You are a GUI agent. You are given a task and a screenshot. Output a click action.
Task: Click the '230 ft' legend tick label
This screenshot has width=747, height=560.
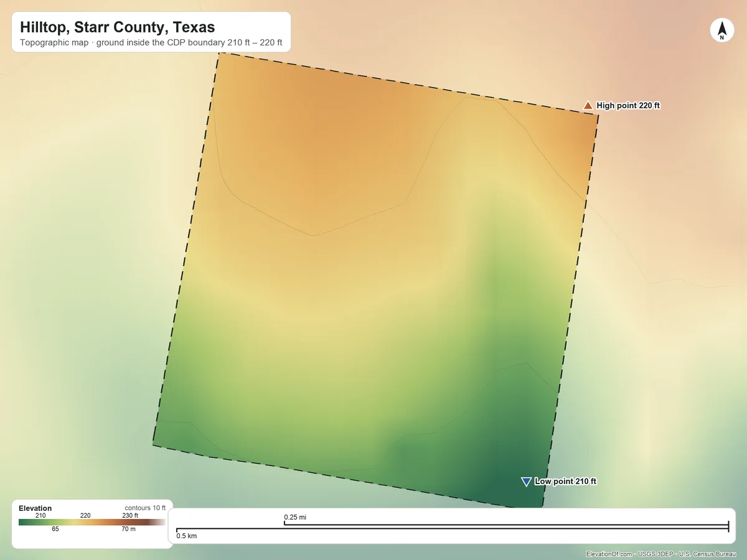[x=130, y=515]
